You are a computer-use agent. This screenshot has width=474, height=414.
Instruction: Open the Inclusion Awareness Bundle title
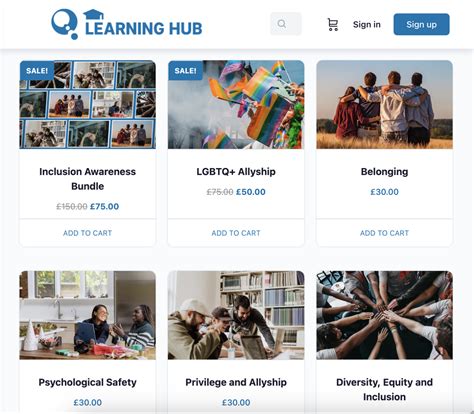(88, 179)
